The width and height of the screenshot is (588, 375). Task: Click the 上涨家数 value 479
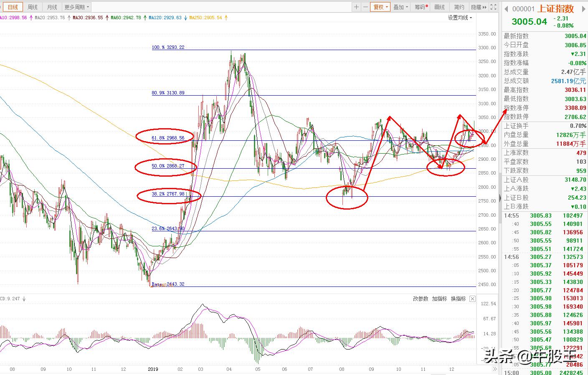(x=581, y=153)
